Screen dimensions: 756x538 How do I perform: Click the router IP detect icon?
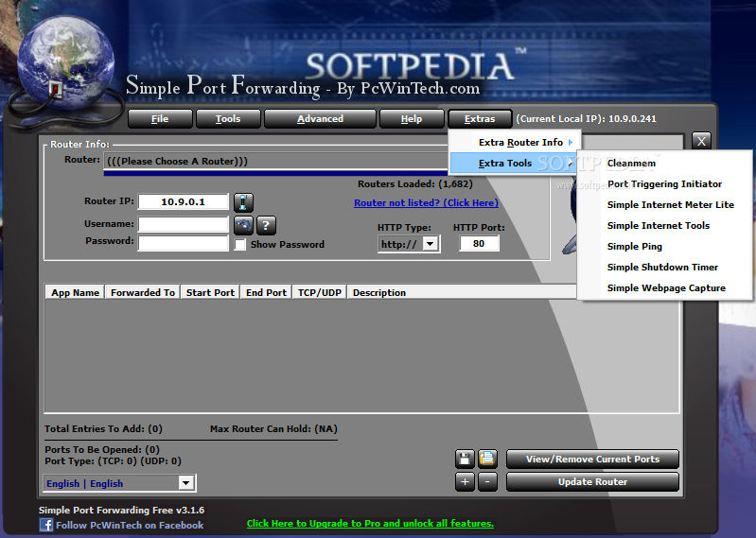(x=243, y=202)
